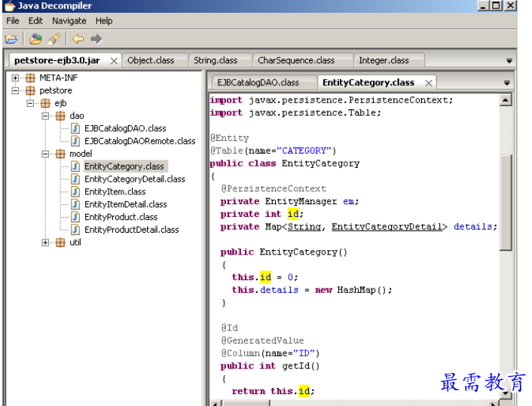Open the File menu
532x406 pixels.
13,21
